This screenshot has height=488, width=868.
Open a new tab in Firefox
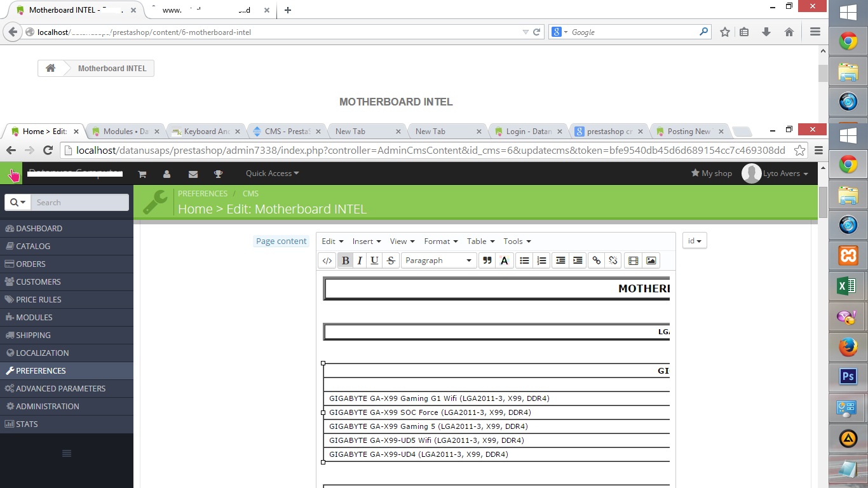pyautogui.click(x=288, y=10)
